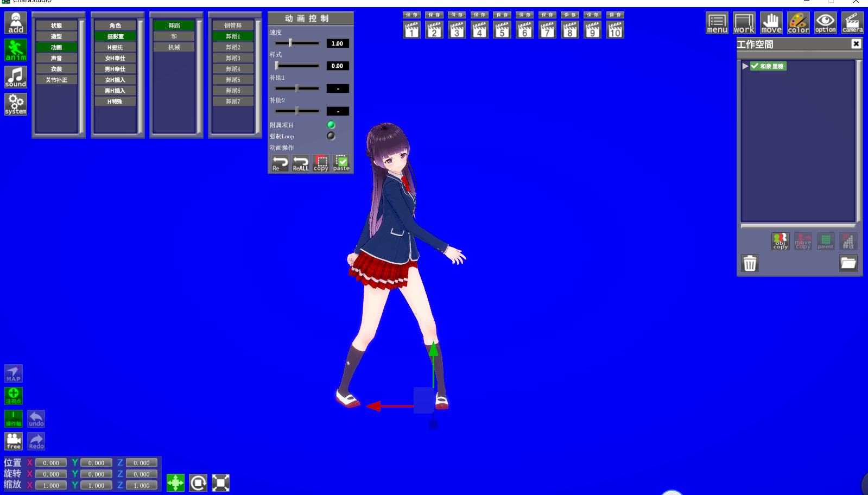Click the 速度 speed slider handle
Image resolution: width=868 pixels, height=495 pixels.
tap(290, 43)
